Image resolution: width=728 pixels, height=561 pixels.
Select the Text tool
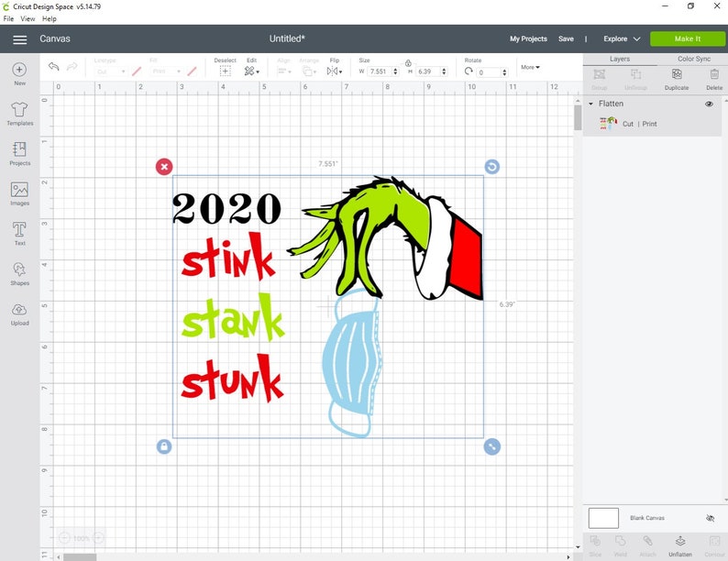(x=19, y=234)
